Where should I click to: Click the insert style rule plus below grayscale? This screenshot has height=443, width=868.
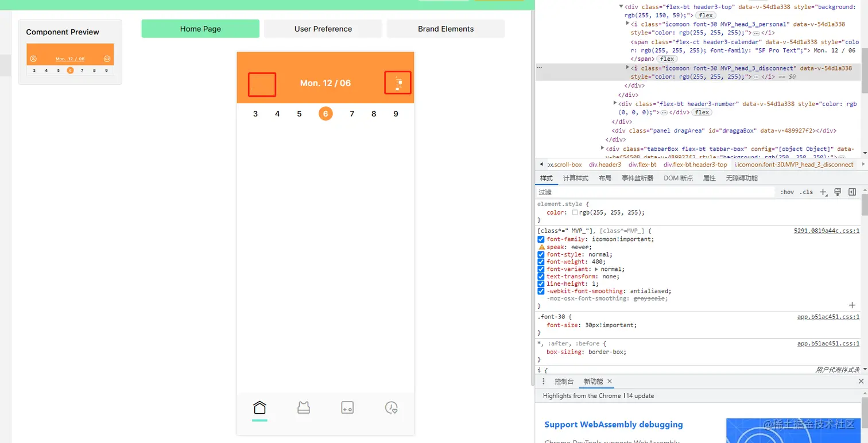852,306
